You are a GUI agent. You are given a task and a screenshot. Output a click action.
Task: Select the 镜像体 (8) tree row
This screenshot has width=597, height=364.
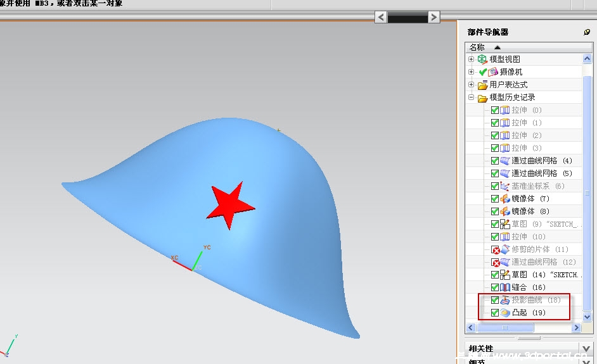[x=524, y=211]
